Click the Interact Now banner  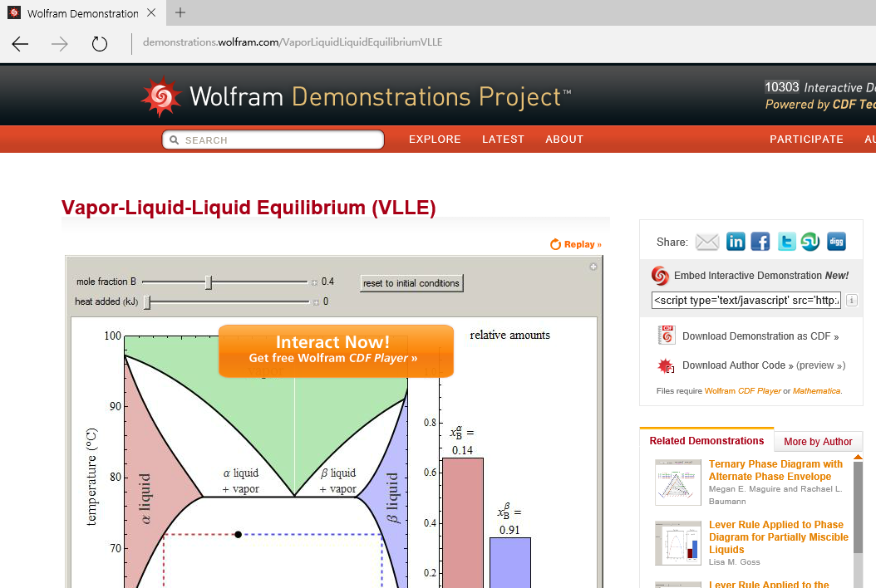(x=336, y=350)
